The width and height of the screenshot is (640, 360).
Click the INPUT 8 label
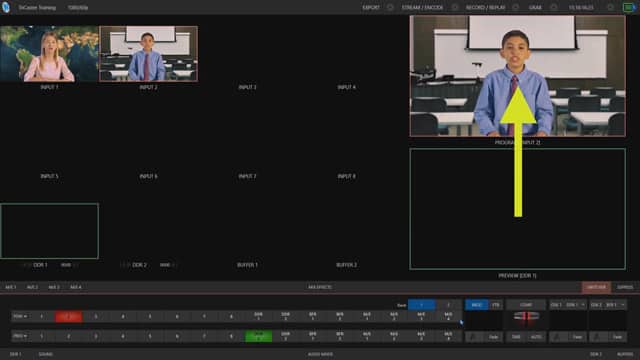(346, 176)
